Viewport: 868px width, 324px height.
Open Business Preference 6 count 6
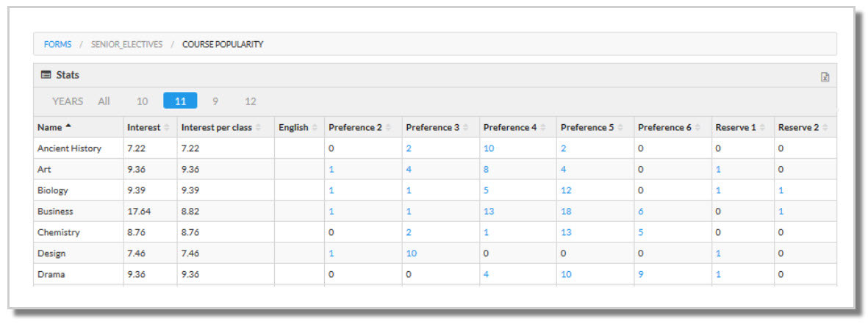click(640, 211)
